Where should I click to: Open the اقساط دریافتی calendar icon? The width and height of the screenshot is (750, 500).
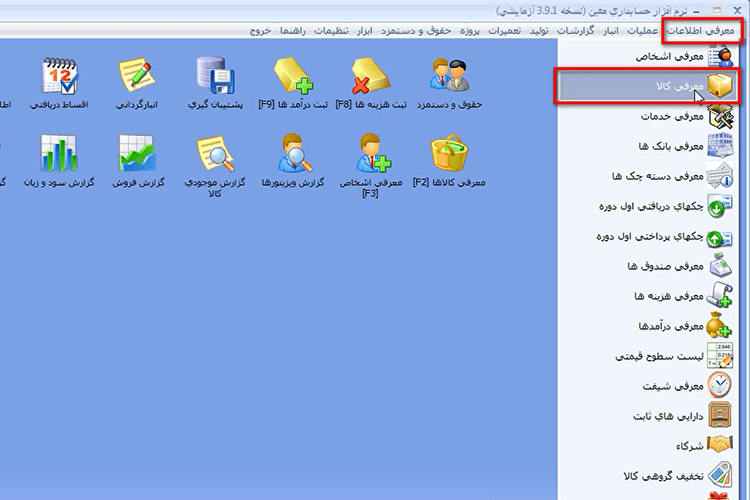coord(59,76)
